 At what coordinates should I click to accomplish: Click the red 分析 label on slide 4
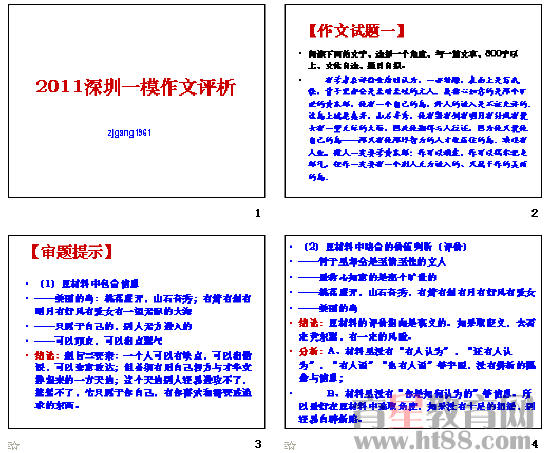(310, 351)
